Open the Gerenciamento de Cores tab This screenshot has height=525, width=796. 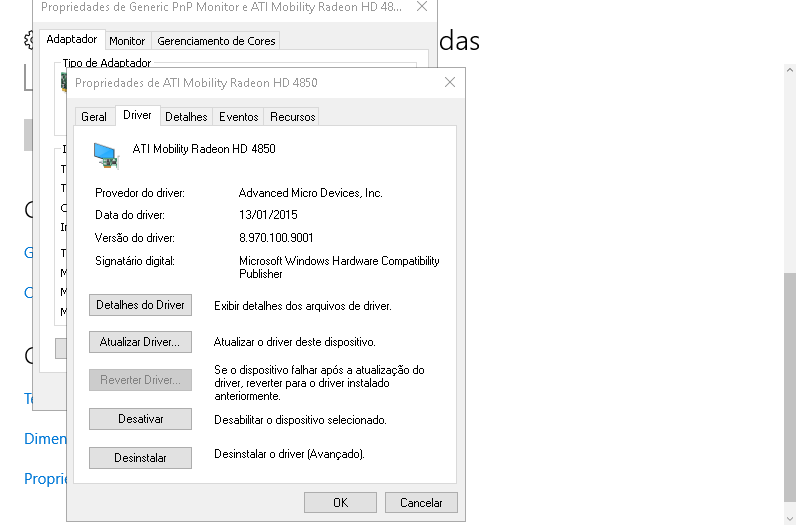(216, 41)
